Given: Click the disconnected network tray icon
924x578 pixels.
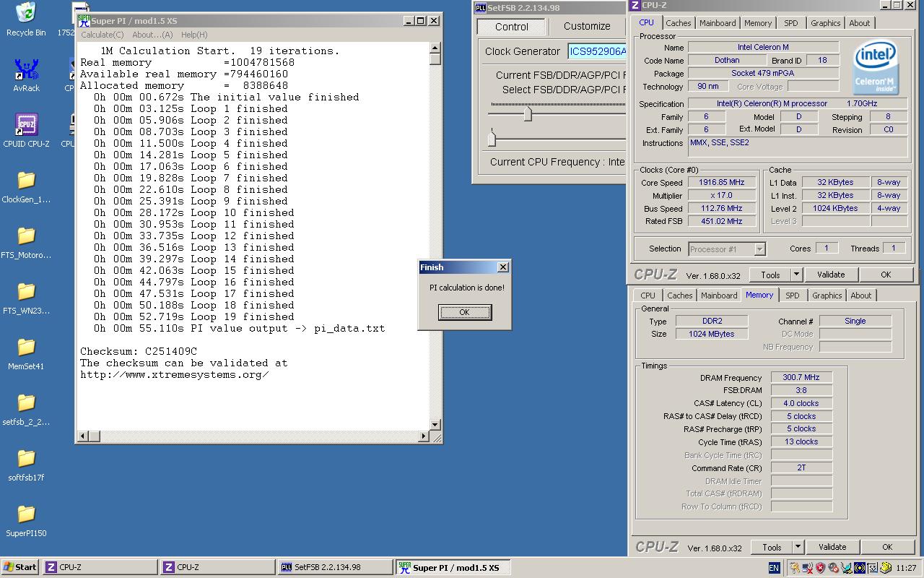Looking at the screenshot, I should click(x=808, y=568).
